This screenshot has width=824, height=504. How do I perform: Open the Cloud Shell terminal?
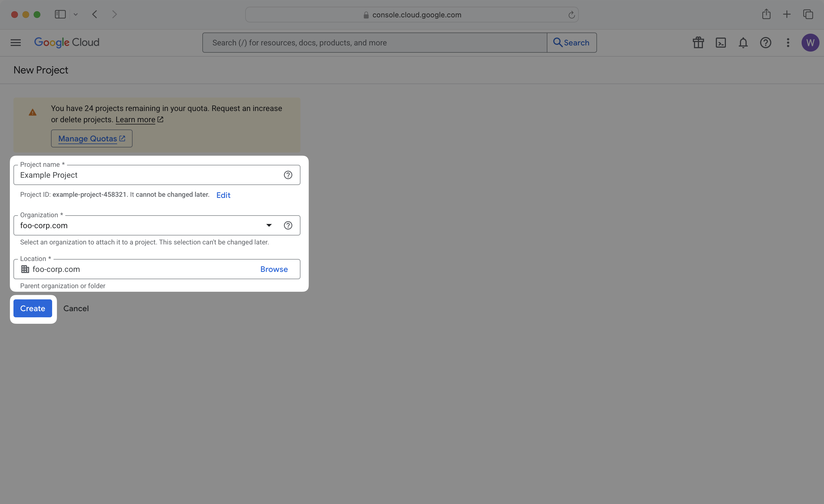[x=721, y=43]
